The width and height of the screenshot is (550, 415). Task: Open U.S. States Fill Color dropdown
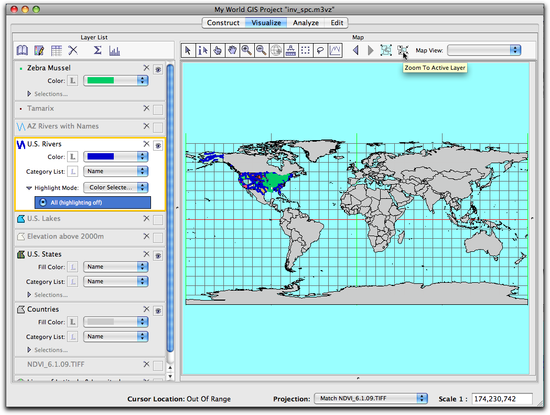[116, 267]
